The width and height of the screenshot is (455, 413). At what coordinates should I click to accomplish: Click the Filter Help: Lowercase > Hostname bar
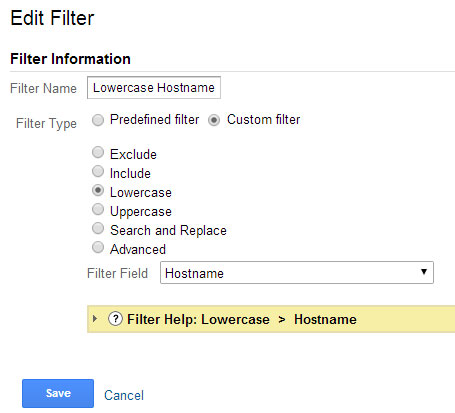pyautogui.click(x=271, y=319)
